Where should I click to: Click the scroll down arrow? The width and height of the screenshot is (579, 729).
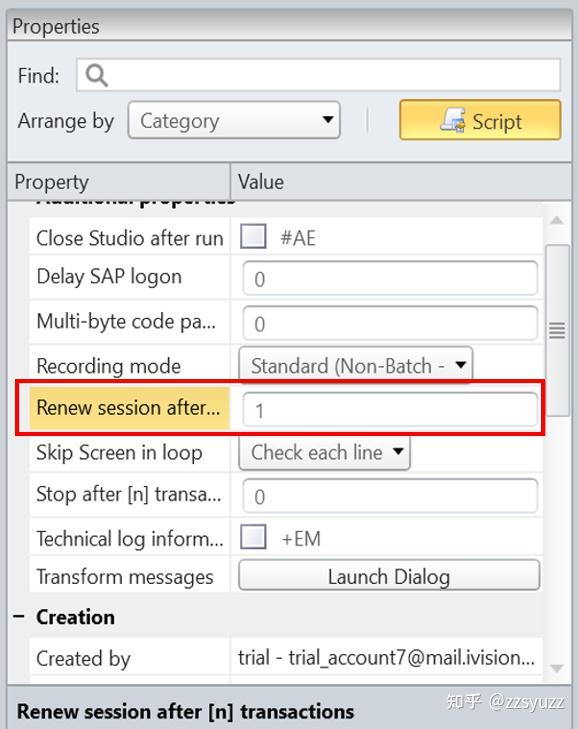(557, 669)
